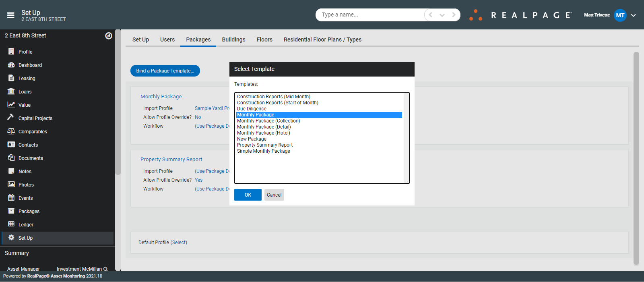Click the Default Profile Select link
The height and width of the screenshot is (282, 644).
179,243
